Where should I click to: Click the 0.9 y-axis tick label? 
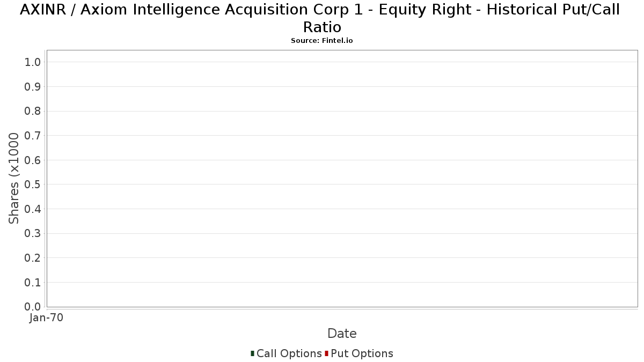tap(33, 87)
